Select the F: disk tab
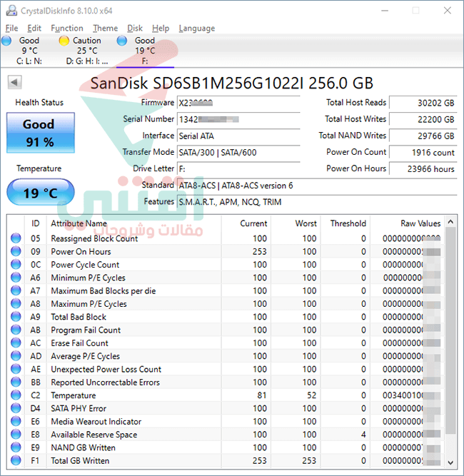This screenshot has height=476, width=464. point(145,51)
